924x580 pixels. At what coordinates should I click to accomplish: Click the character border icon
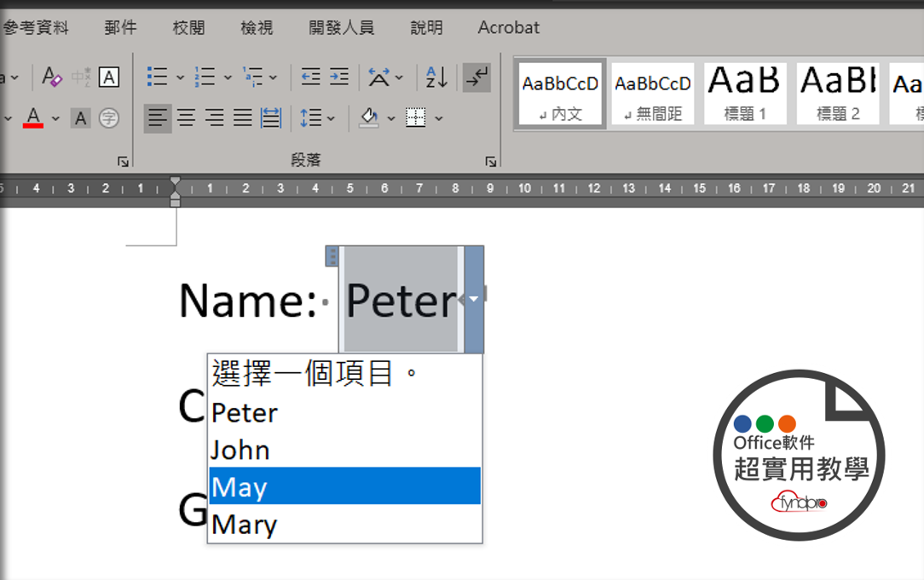[x=109, y=78]
